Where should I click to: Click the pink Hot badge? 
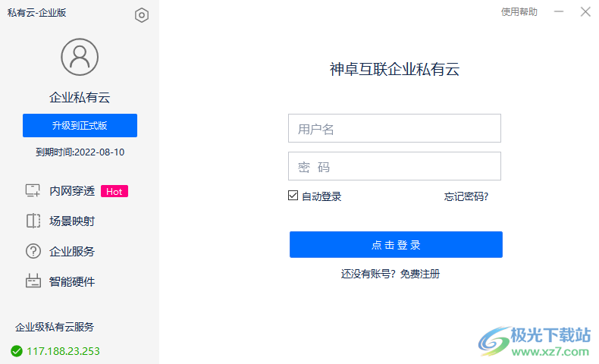(114, 191)
